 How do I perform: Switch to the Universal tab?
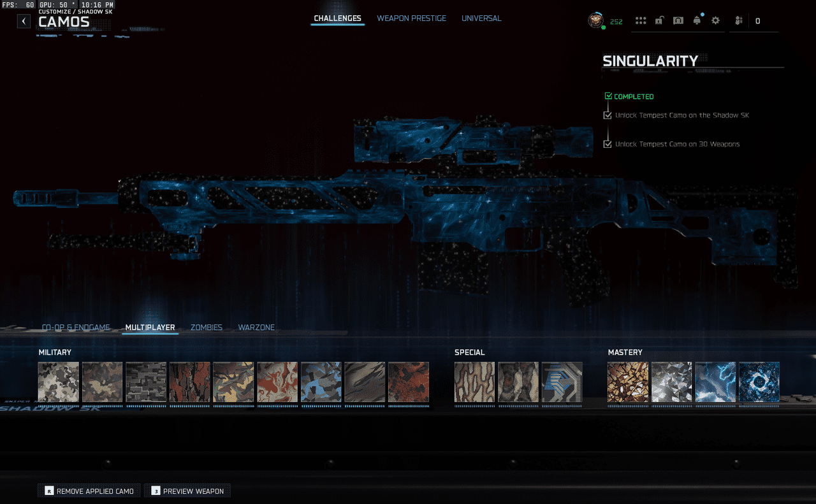point(481,18)
